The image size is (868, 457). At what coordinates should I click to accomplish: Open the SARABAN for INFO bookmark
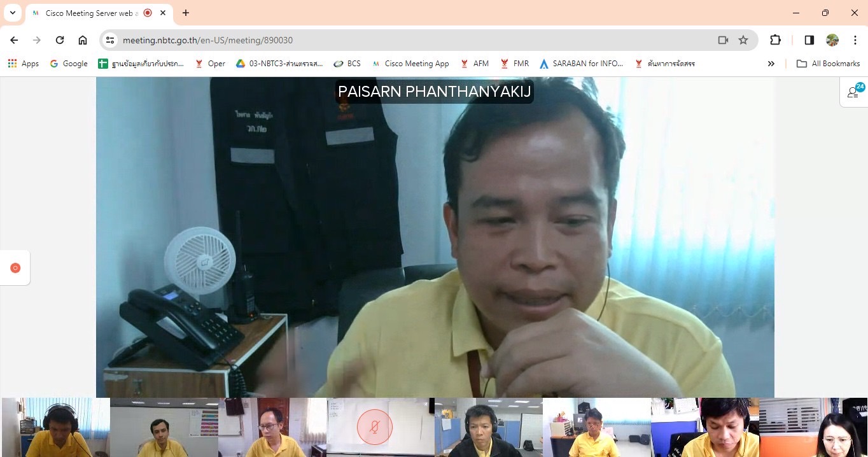[582, 64]
